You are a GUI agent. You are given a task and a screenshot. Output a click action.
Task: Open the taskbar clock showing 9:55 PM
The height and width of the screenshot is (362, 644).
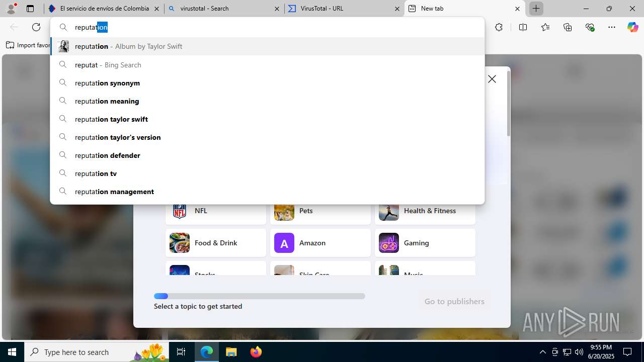coord(601,352)
